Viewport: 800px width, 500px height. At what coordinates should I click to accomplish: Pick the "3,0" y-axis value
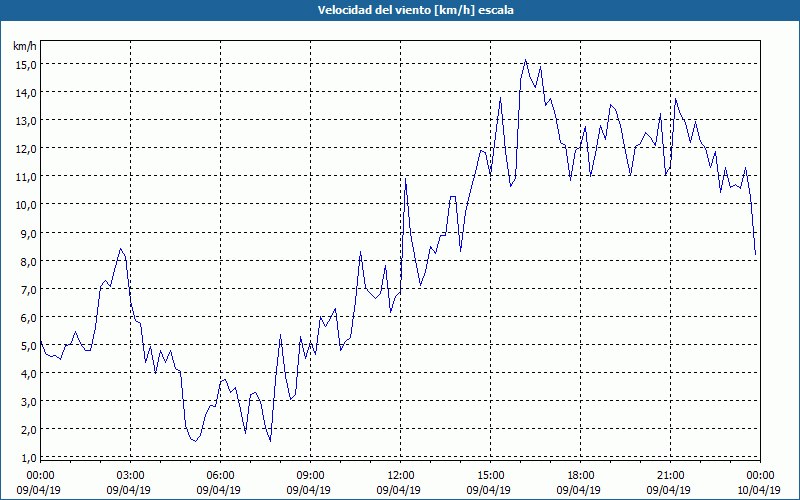(29, 402)
